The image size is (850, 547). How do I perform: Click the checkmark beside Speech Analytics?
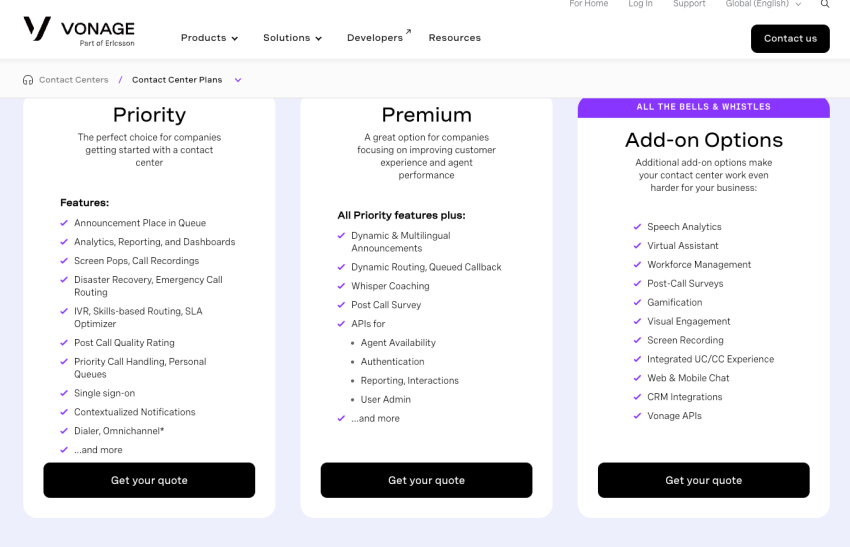tap(637, 227)
